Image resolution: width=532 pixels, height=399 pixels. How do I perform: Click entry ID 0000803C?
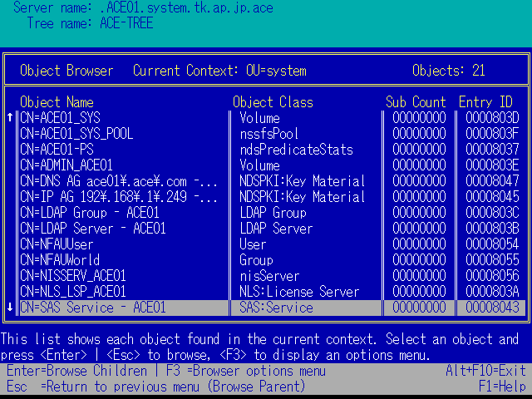click(492, 213)
